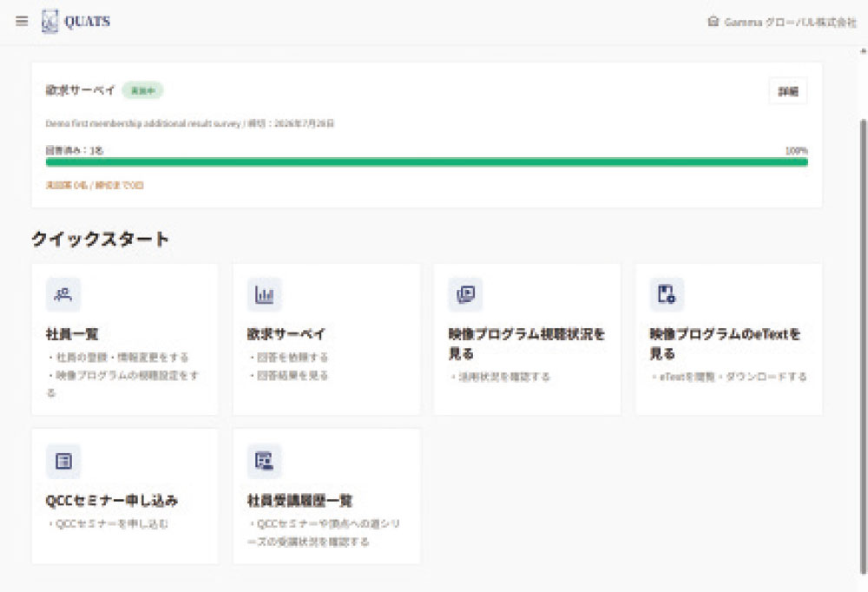Click the scrollbar up arrow

click(x=863, y=51)
